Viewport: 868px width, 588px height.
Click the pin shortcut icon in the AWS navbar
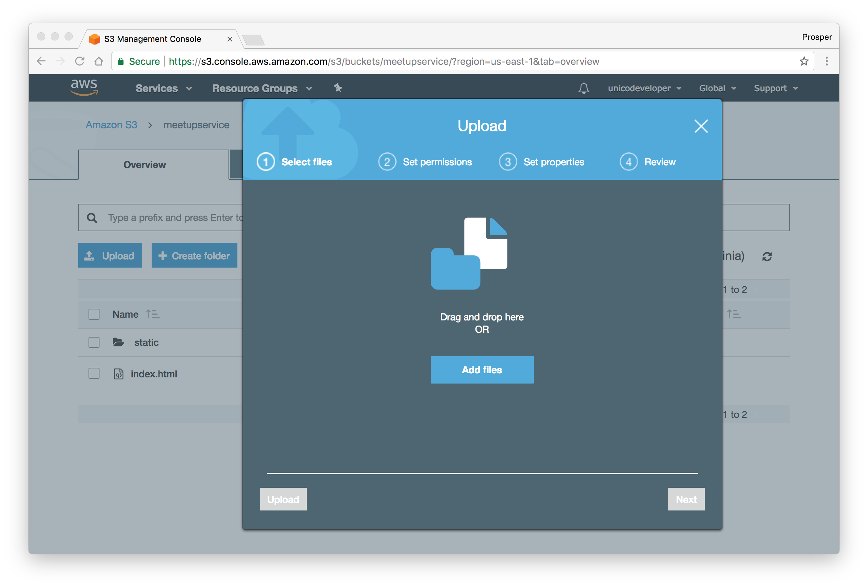point(338,88)
